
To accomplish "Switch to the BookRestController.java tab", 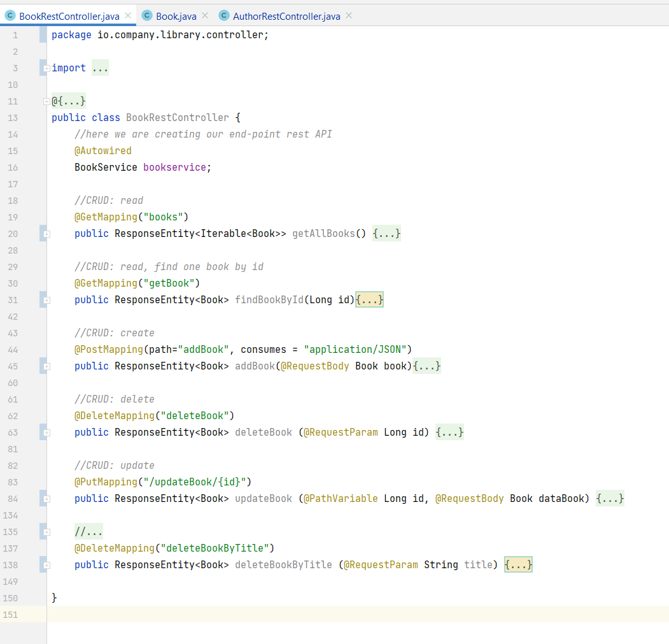I will pyautogui.click(x=69, y=16).
